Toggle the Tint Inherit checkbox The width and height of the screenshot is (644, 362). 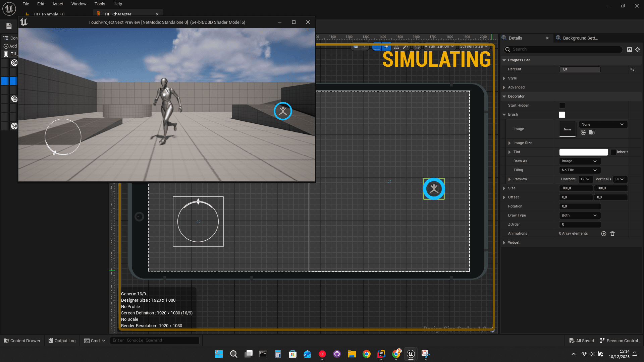coord(613,152)
